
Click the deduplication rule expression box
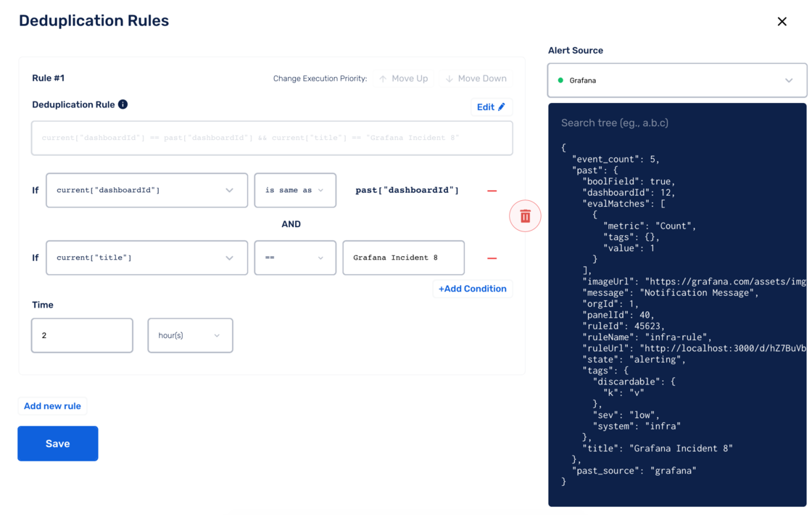click(272, 138)
